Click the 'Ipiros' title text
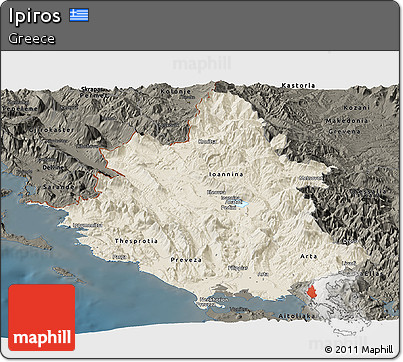 (35, 16)
